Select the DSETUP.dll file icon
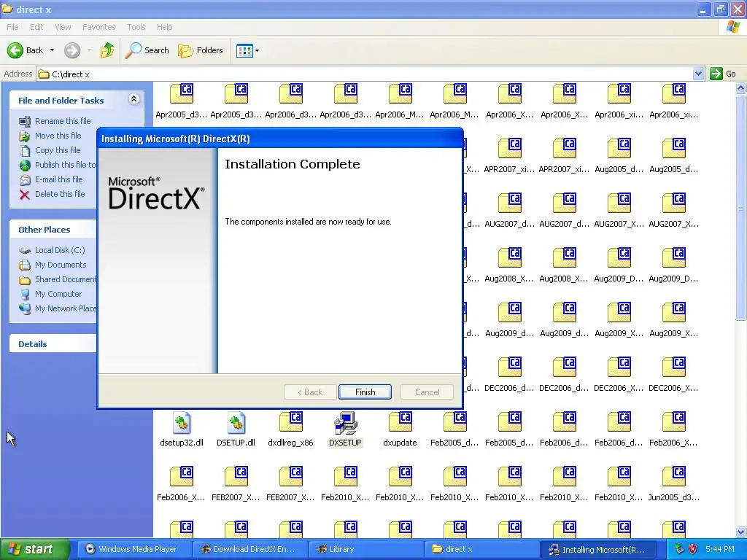Screen dimensions: 747x560 coord(236,423)
